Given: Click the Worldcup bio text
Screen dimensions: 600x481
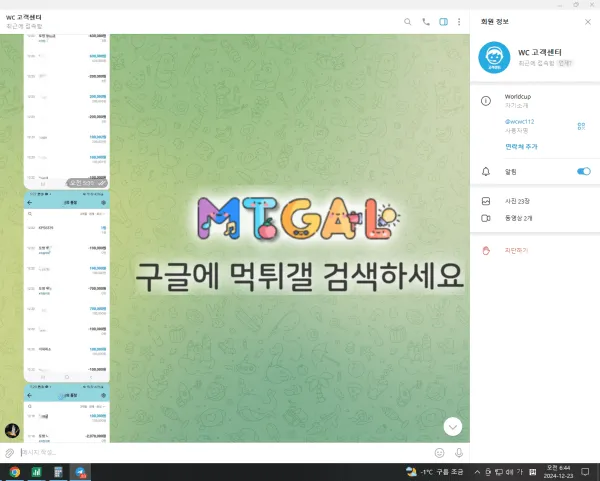Looking at the screenshot, I should coord(518,96).
